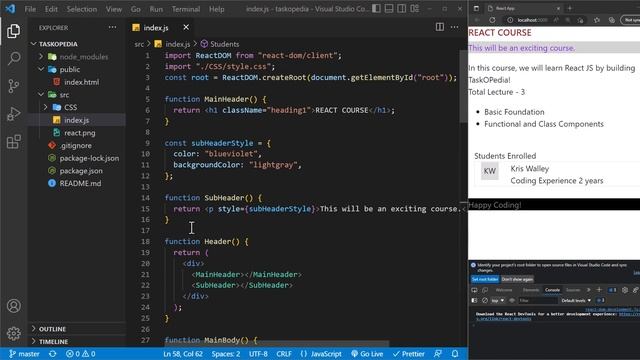Image resolution: width=640 pixels, height=360 pixels.
Task: Click Customize Layout icon in title bar
Action: tap(415, 9)
